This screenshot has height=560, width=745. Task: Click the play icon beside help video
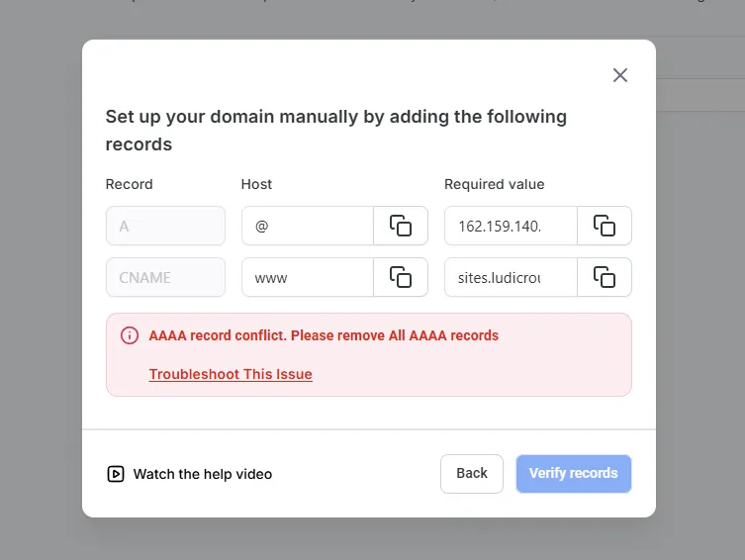click(116, 474)
